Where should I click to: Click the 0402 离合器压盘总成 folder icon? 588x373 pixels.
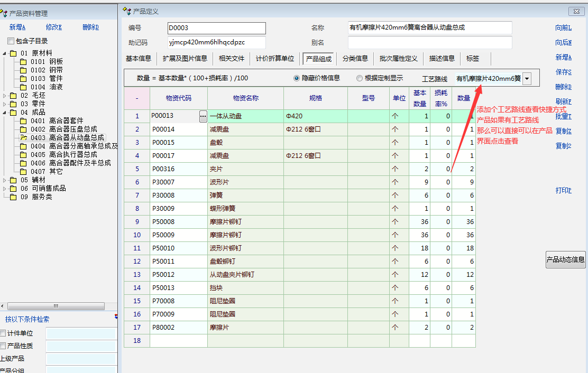23,129
